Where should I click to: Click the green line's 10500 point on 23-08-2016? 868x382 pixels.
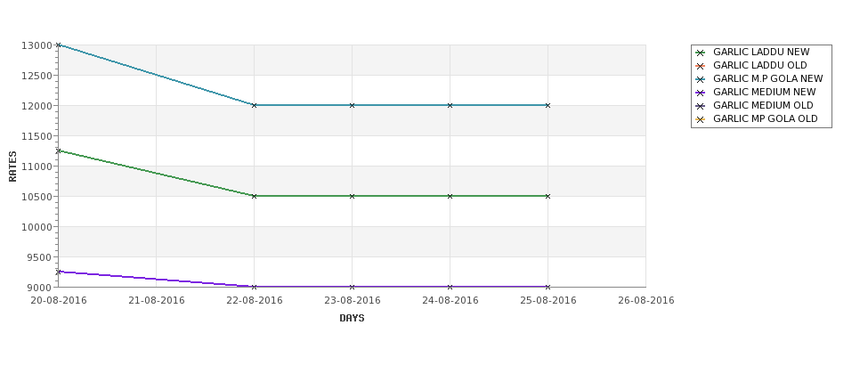[353, 196]
